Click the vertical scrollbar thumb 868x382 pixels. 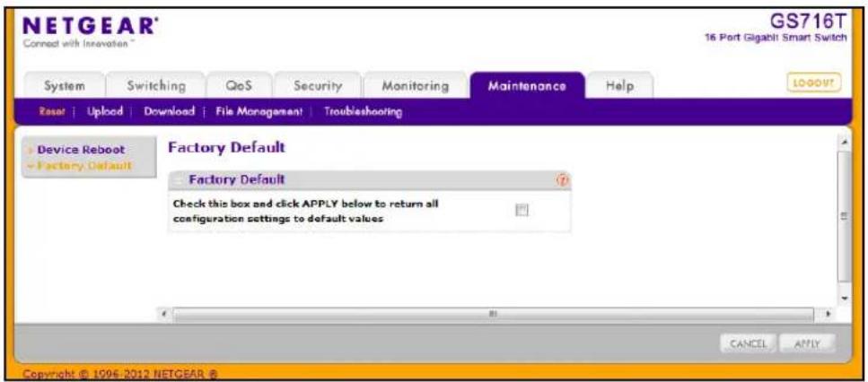[x=844, y=216]
